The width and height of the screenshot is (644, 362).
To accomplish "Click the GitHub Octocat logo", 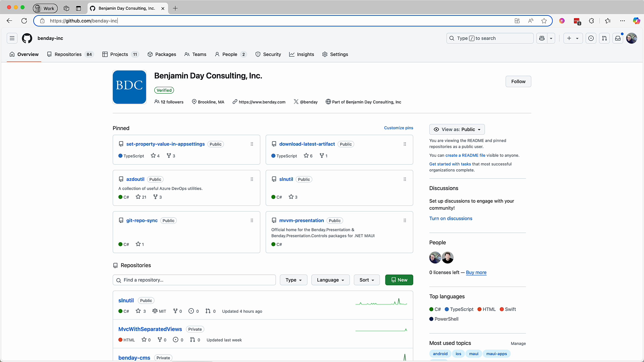I will [x=27, y=38].
